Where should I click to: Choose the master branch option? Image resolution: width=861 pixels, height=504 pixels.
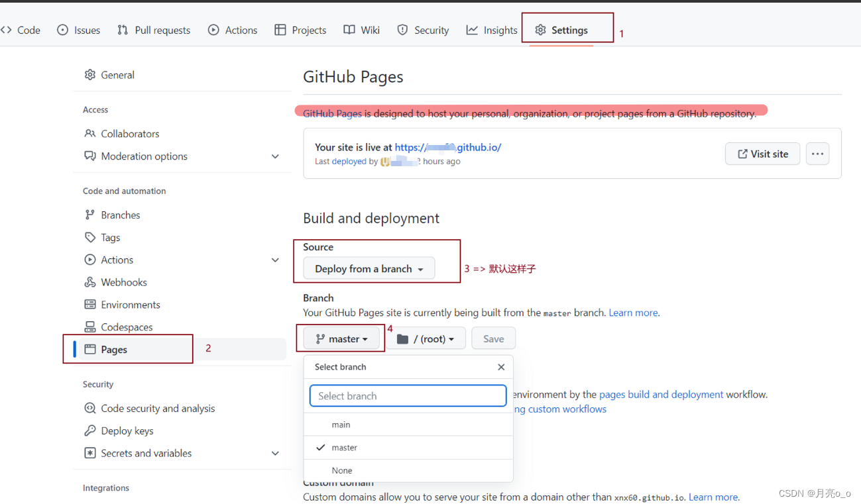(x=408, y=448)
